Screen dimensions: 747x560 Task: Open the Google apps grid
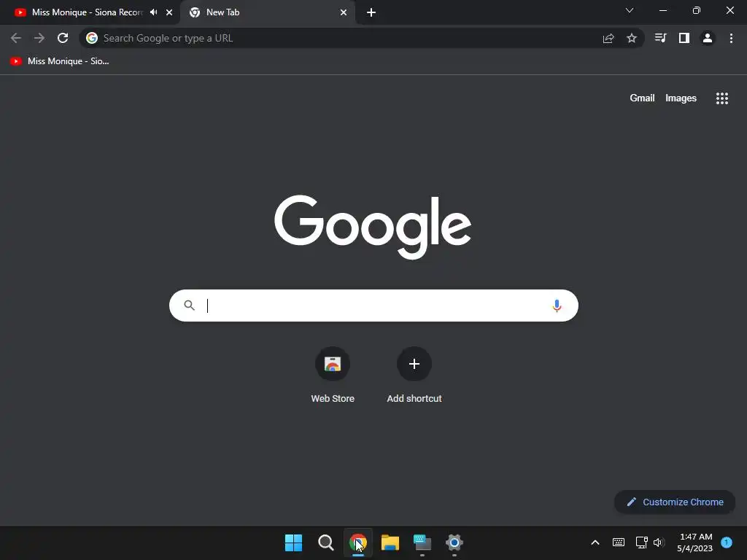point(722,98)
